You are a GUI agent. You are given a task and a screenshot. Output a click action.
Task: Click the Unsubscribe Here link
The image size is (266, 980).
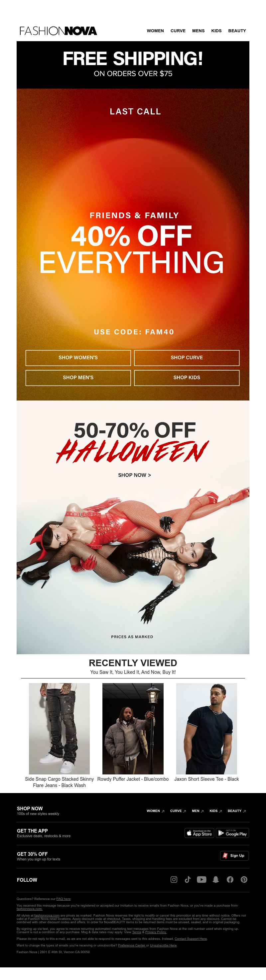163,945
